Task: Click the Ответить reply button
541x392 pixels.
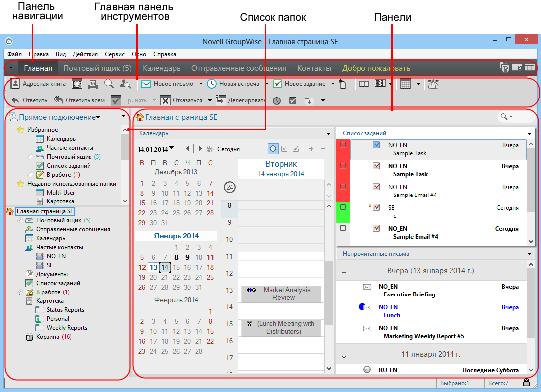Action: tap(29, 100)
